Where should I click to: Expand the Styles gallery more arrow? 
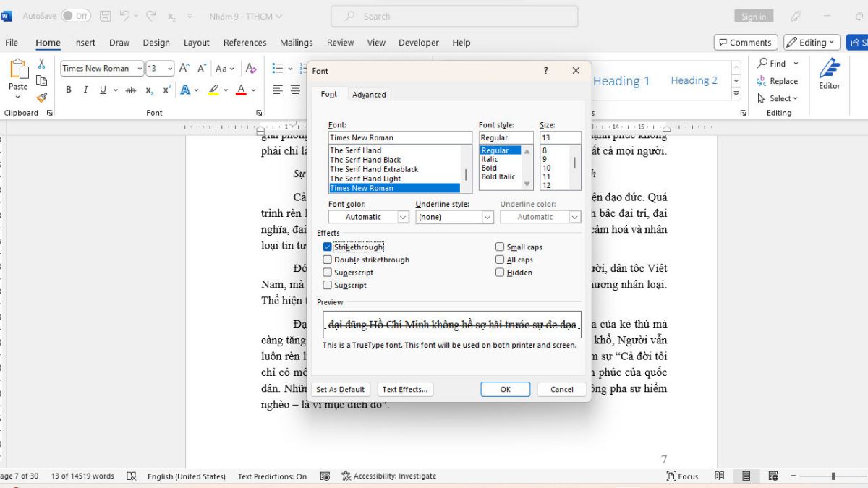pos(736,94)
